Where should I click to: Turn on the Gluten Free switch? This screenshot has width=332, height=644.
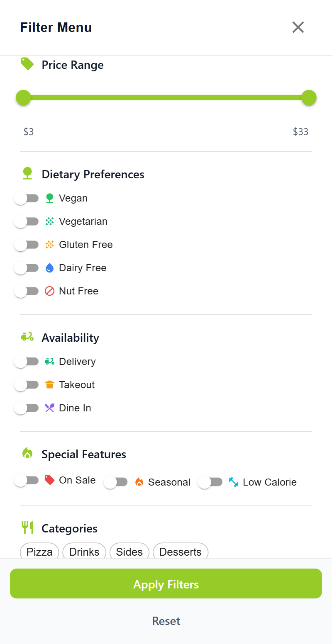tap(27, 245)
